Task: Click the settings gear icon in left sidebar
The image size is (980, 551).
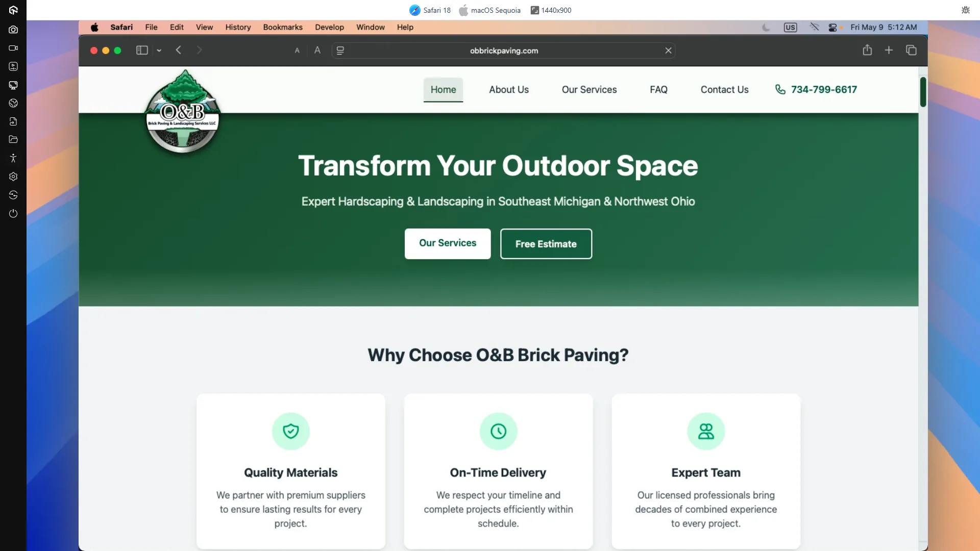Action: pos(13,177)
